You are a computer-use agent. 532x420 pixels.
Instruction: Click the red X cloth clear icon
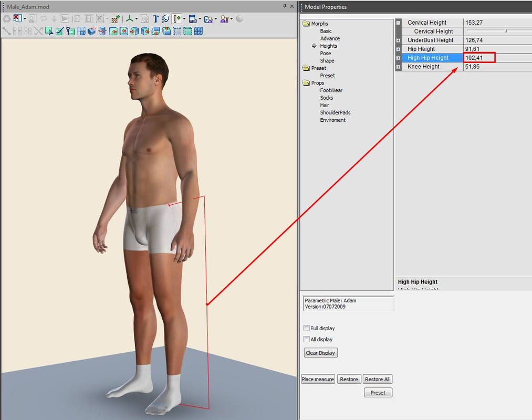pyautogui.click(x=17, y=18)
